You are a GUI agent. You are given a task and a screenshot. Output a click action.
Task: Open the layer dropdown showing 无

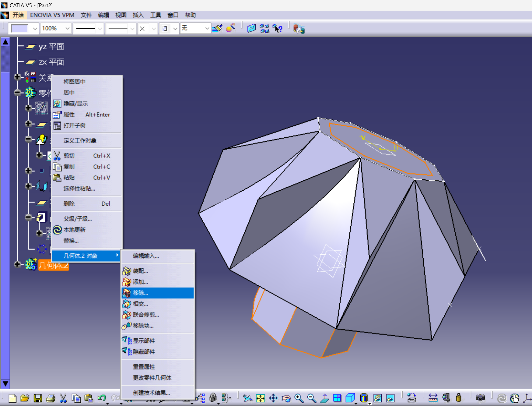(207, 29)
